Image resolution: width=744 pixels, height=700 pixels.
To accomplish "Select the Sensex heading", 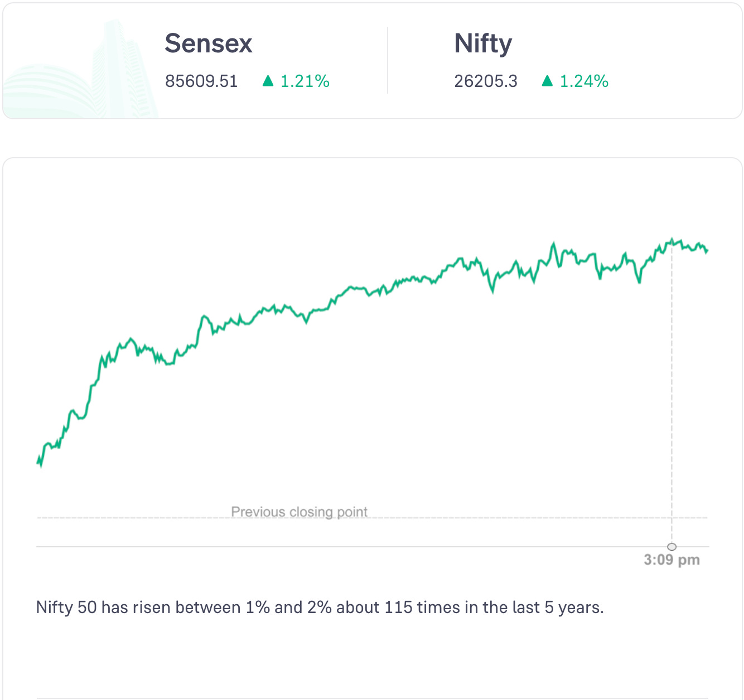I will tap(209, 43).
